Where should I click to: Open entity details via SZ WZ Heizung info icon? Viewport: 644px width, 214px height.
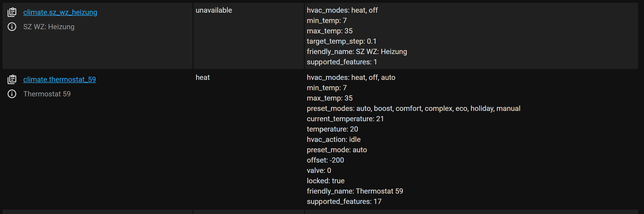tap(12, 27)
